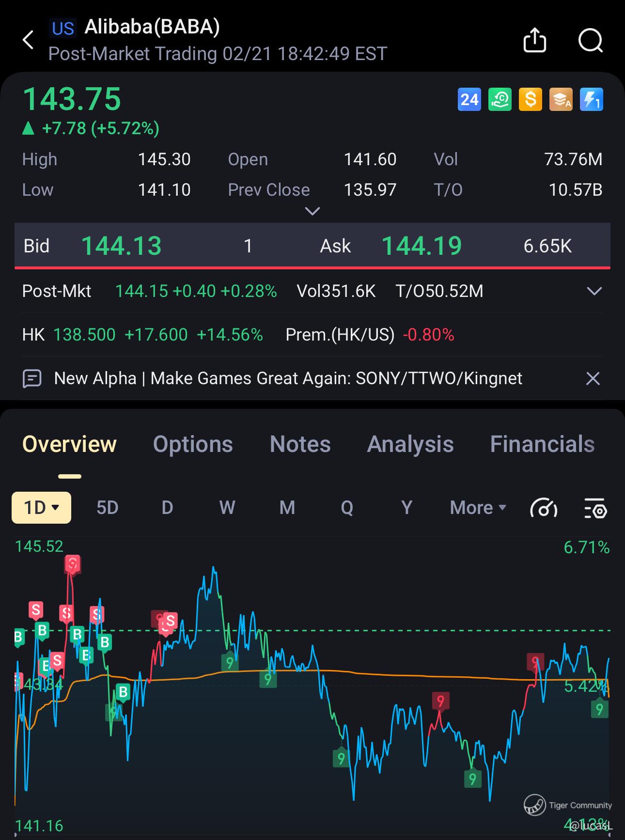This screenshot has height=840, width=625.
Task: Select the D daily chart timeframe
Action: [167, 508]
